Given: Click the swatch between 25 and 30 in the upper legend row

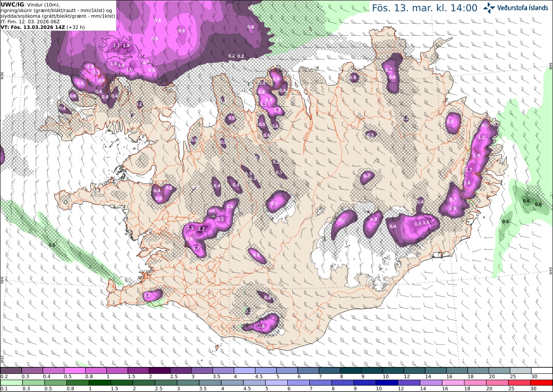Looking at the screenshot, I should tap(521, 370).
